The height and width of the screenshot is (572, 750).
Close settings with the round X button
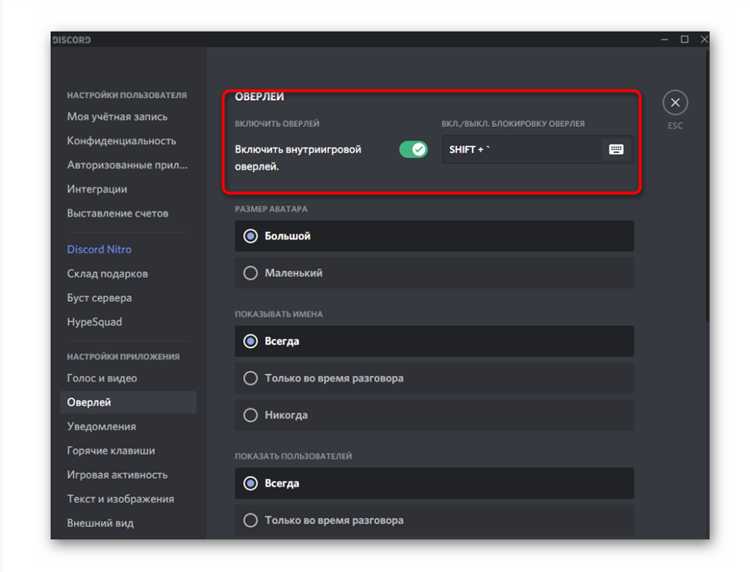tap(675, 103)
